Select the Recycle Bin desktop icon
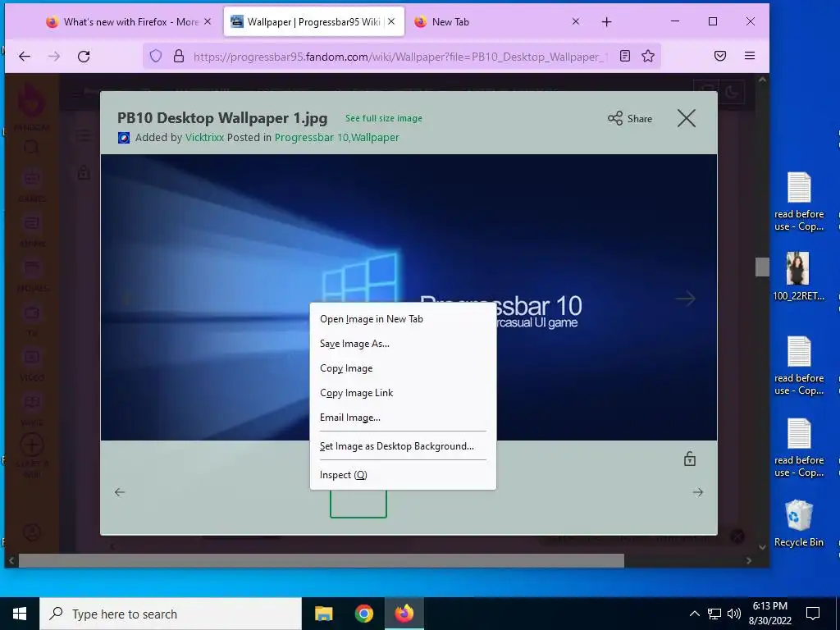 pos(798,523)
